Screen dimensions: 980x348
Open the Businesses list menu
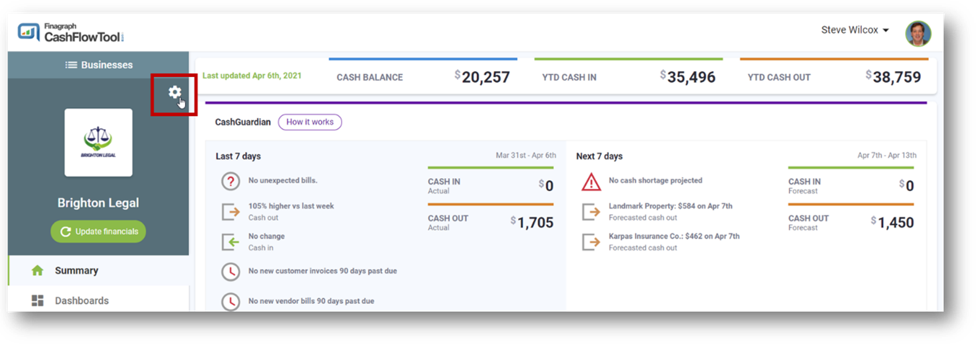tap(99, 65)
